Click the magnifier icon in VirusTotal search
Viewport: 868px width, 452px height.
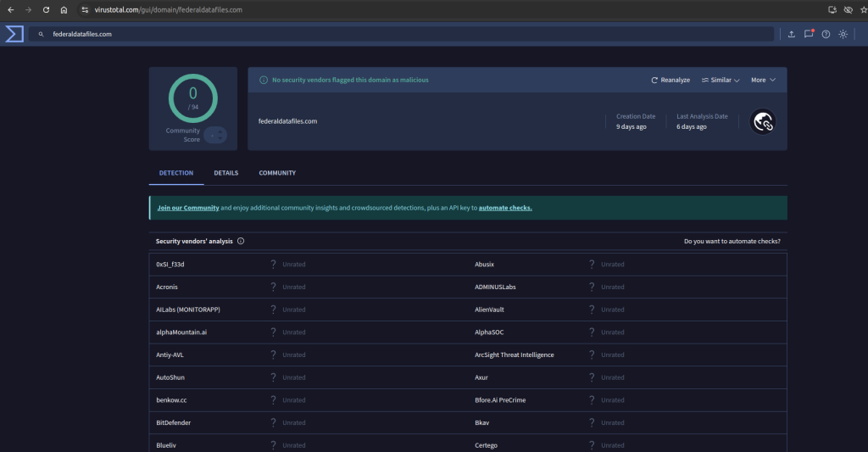click(x=41, y=34)
